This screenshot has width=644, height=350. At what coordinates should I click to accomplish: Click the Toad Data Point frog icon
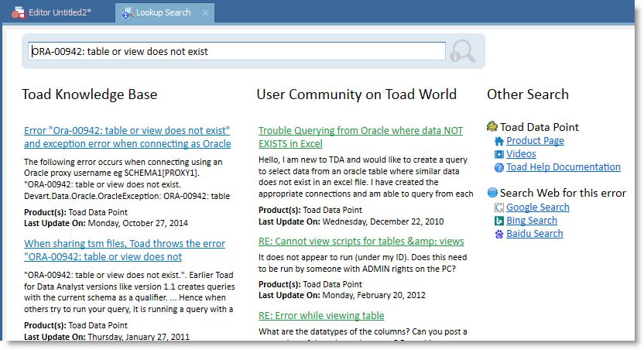point(492,126)
